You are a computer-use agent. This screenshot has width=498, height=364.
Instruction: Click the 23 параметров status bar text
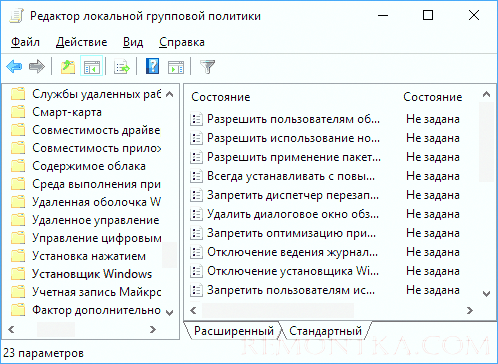(x=43, y=353)
